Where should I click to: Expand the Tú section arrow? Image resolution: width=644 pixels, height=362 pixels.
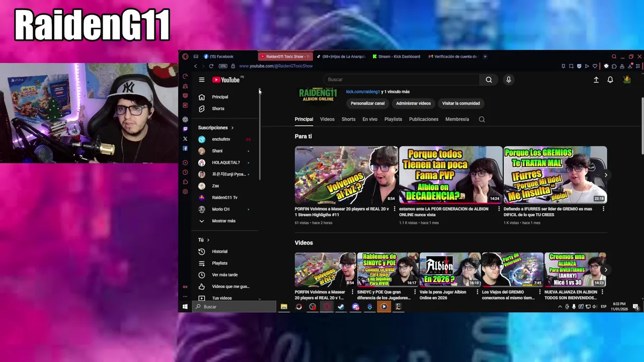coord(208,240)
